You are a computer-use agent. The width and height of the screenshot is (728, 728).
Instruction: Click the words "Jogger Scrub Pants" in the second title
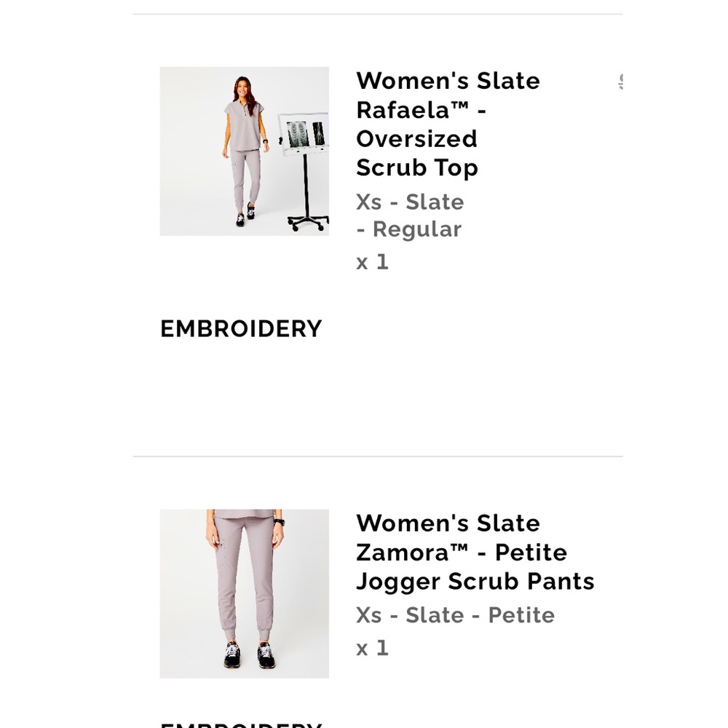[475, 581]
